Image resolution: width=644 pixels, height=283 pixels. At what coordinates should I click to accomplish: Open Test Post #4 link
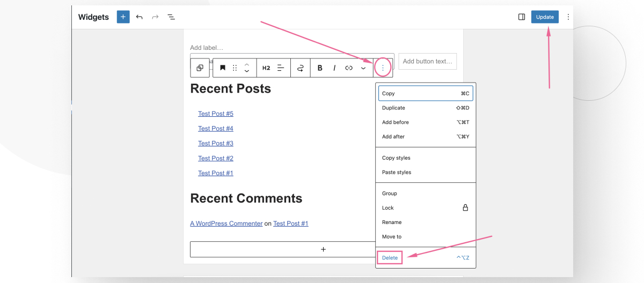216,129
